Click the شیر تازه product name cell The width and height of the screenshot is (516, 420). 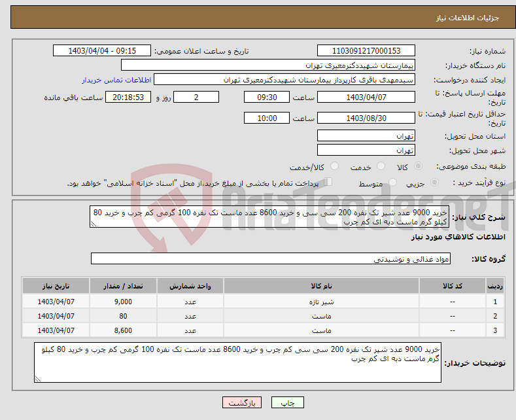click(x=321, y=302)
